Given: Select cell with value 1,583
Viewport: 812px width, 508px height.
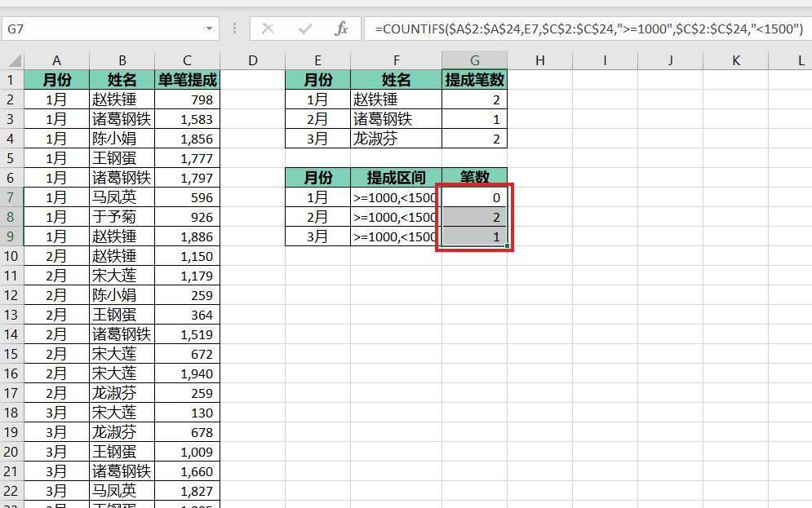Looking at the screenshot, I should point(188,119).
